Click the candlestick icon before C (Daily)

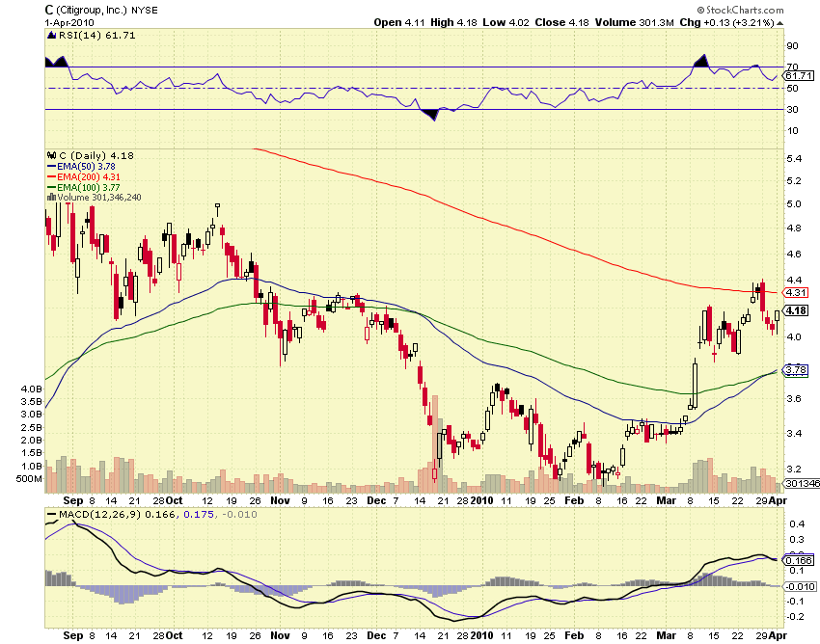pos(51,155)
